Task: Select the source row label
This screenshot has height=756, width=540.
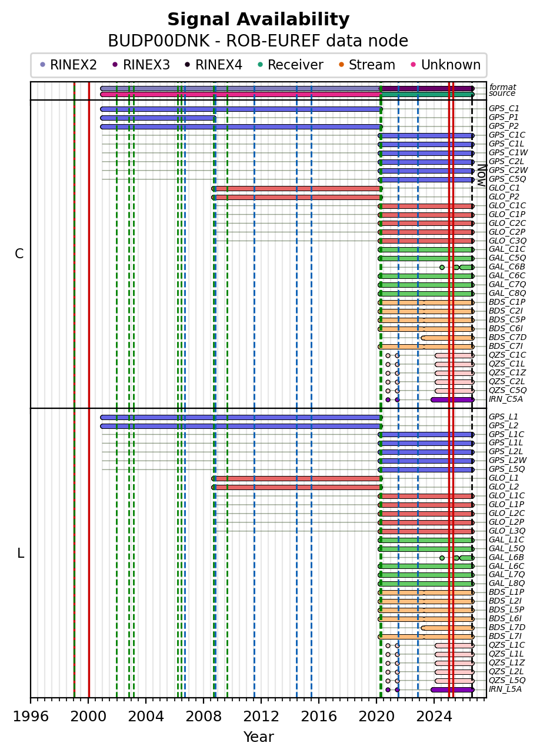Action: 502,94
